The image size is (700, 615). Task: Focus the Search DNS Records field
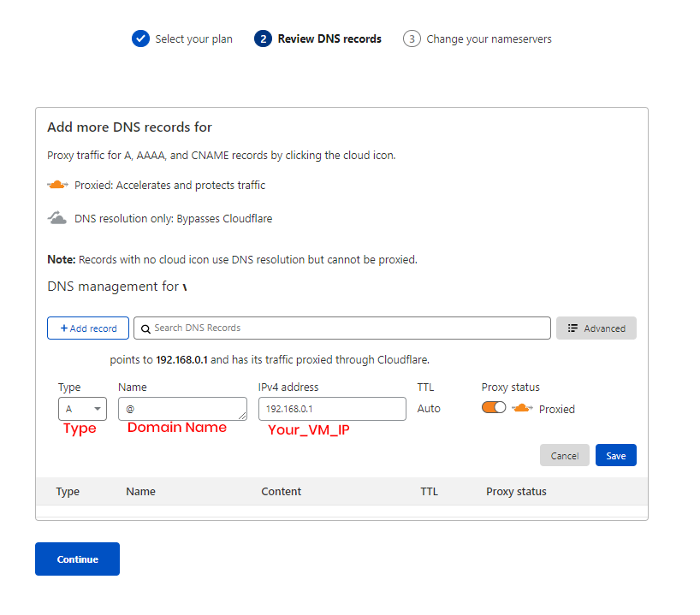coord(347,328)
